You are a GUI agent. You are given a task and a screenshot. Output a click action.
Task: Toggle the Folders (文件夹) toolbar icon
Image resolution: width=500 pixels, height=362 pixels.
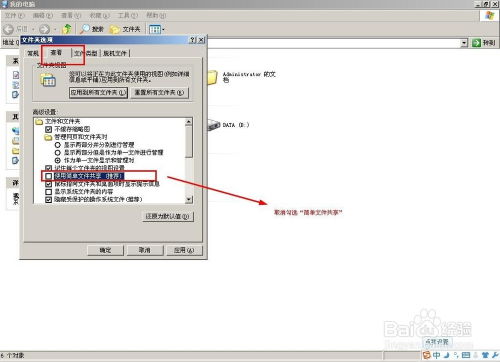(x=115, y=29)
